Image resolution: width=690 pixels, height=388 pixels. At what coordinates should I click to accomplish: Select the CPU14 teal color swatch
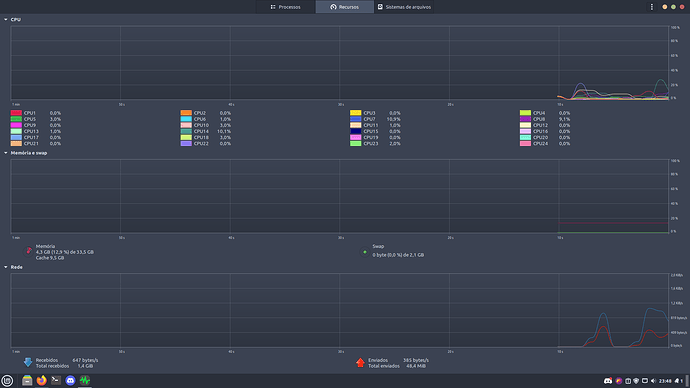186,132
